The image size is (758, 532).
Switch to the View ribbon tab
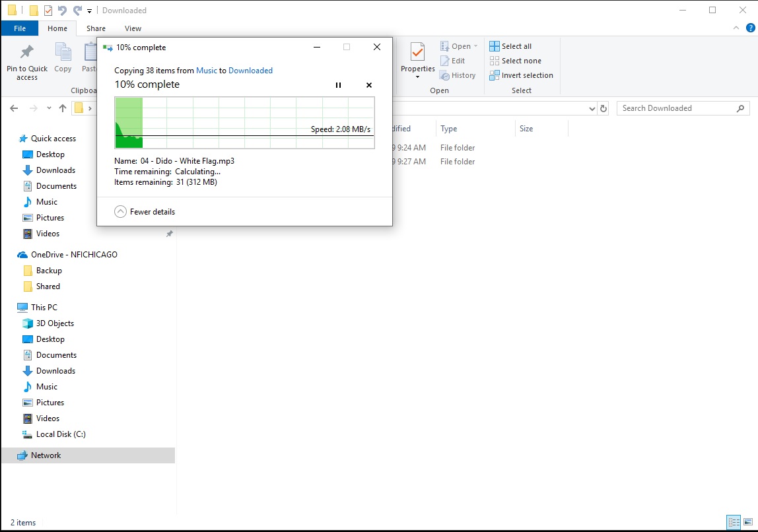(133, 28)
